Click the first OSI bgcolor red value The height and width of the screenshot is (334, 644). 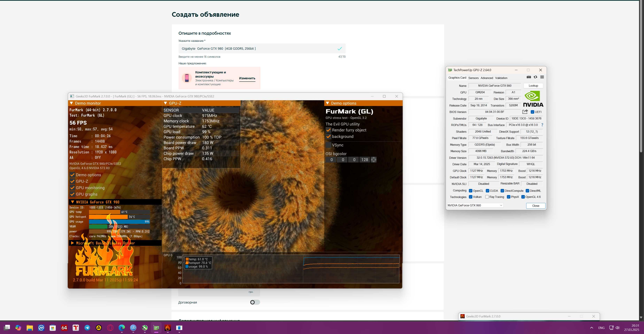[x=331, y=160]
